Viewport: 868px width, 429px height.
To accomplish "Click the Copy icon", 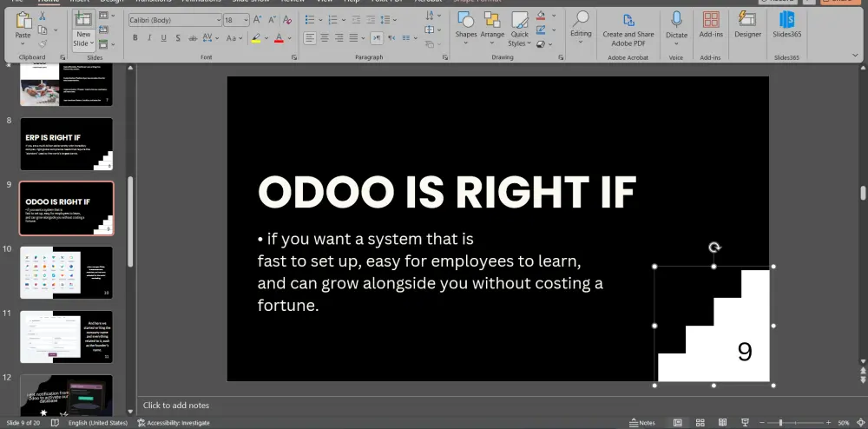I will (42, 30).
